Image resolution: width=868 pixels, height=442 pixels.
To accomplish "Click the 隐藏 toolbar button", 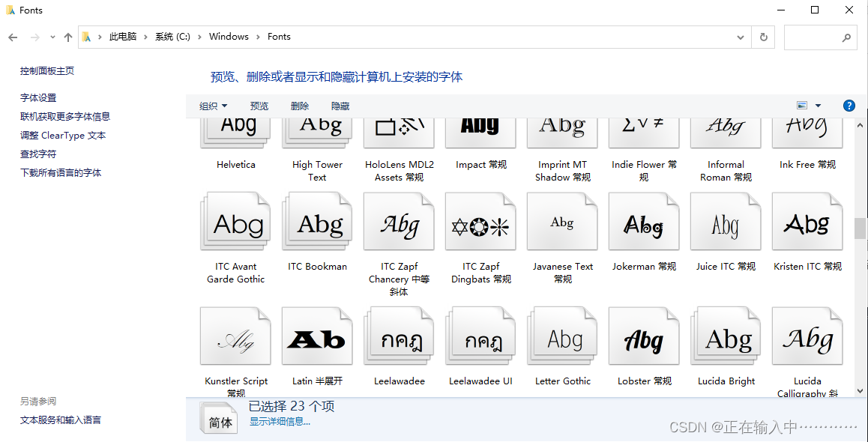I will (340, 106).
